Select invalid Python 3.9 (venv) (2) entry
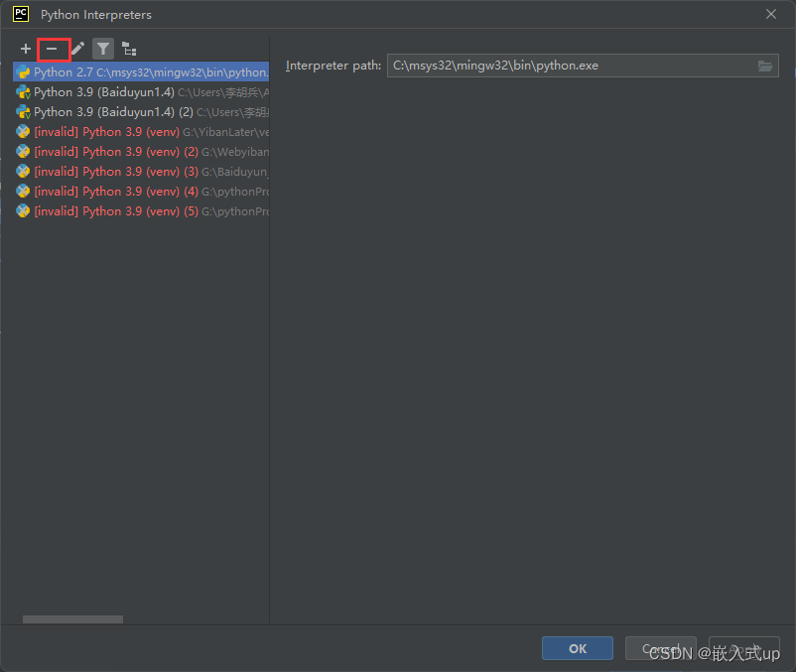The image size is (796, 672). (x=141, y=152)
